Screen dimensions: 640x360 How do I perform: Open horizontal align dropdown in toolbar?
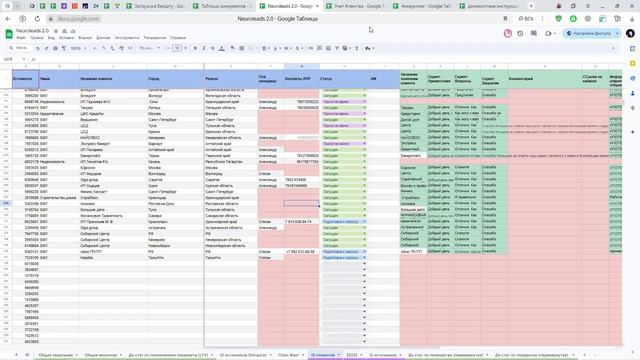(x=265, y=48)
